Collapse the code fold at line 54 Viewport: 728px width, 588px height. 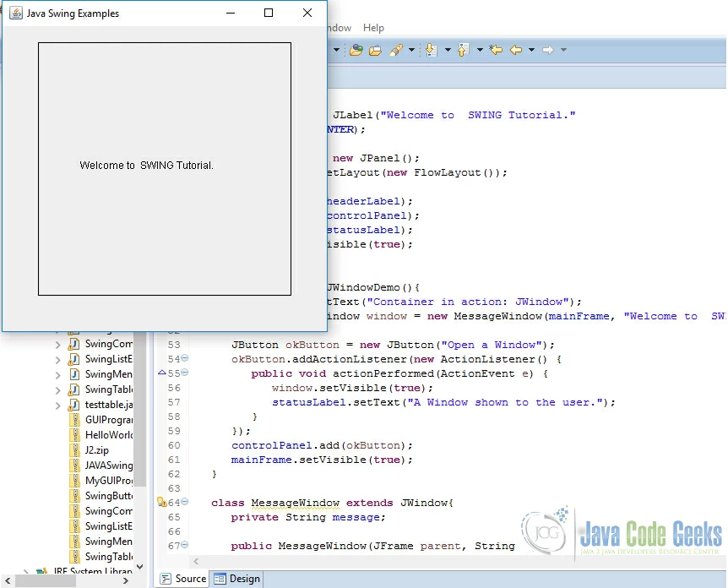pyautogui.click(x=185, y=358)
